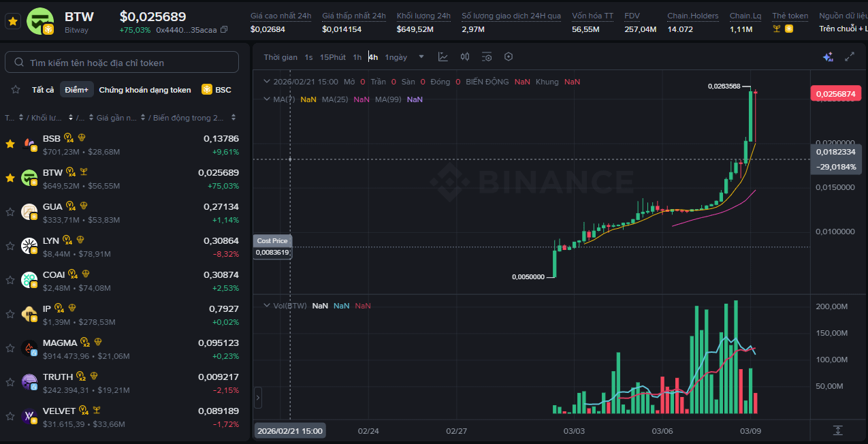The image size is (868, 444).
Task: Collapse the OHLC date info row chevron
Action: pos(267,82)
